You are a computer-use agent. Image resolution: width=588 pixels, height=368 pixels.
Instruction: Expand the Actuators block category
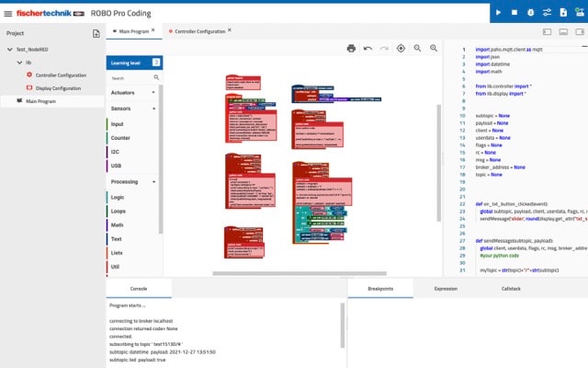tap(153, 93)
